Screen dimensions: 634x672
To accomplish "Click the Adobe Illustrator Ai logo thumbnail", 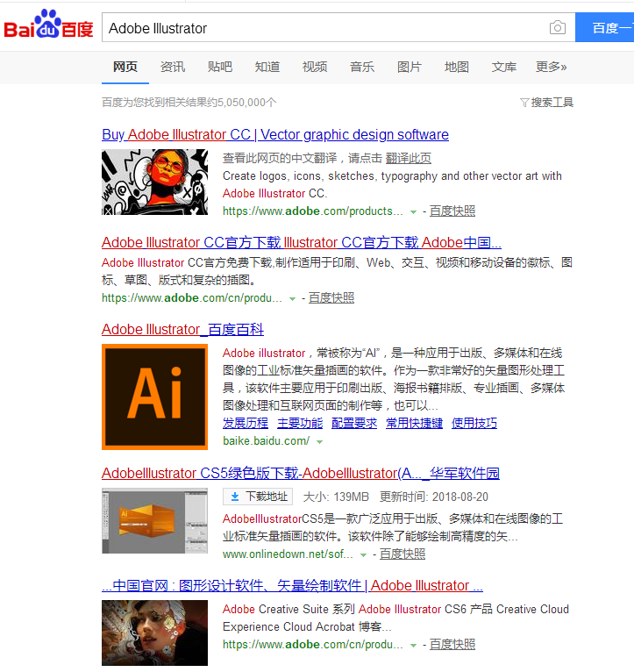I will [154, 397].
